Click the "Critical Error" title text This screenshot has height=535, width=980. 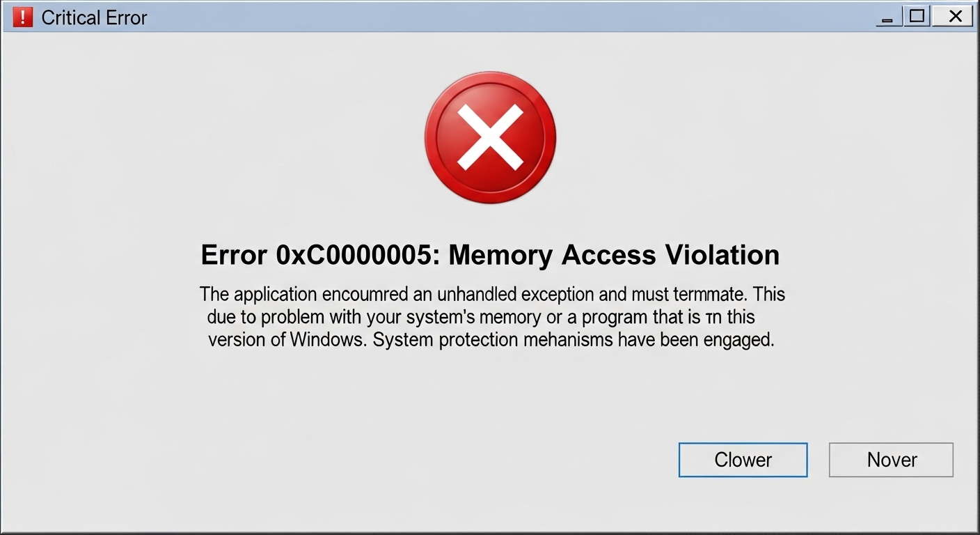(x=94, y=18)
